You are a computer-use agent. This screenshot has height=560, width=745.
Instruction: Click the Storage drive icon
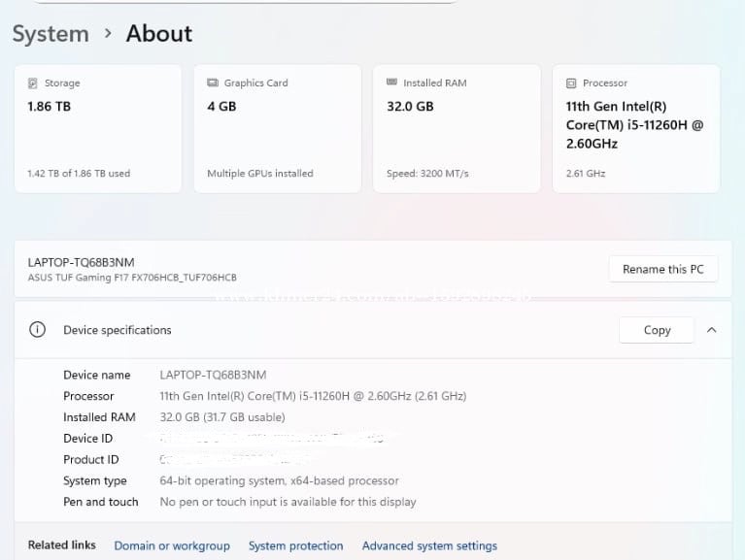tap(34, 83)
